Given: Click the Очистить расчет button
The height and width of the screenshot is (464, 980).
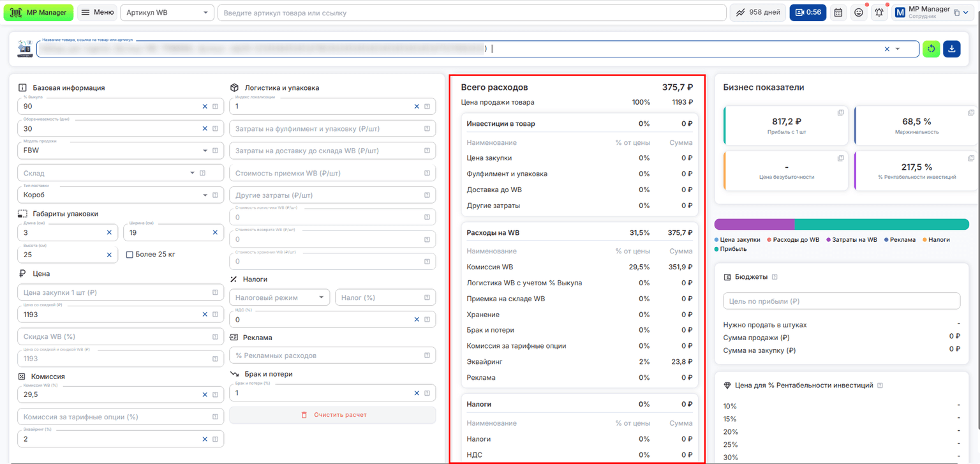Looking at the screenshot, I should click(332, 415).
